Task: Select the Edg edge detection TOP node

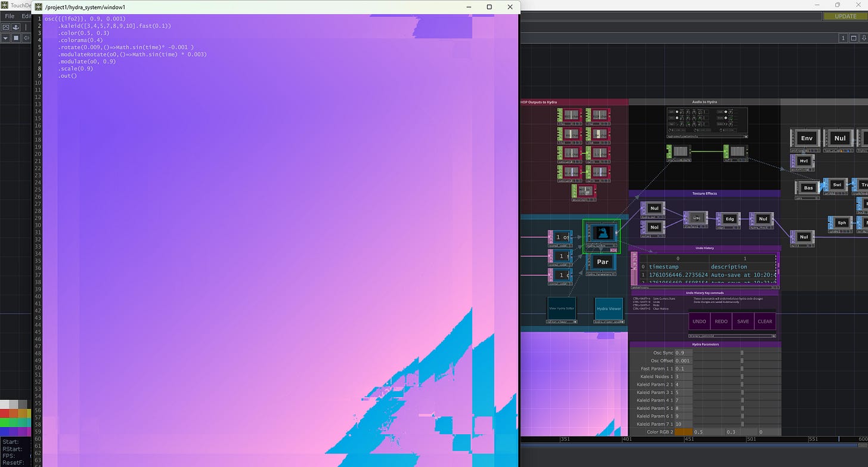Action: coord(729,219)
